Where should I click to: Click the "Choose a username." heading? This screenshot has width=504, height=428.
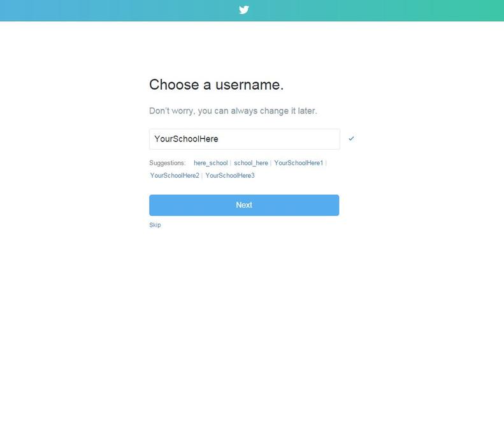click(217, 85)
